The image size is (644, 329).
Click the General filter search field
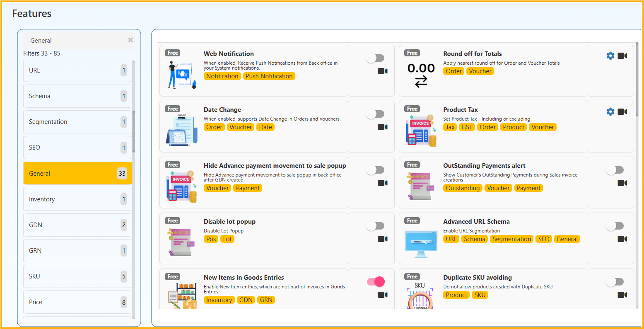pos(77,41)
